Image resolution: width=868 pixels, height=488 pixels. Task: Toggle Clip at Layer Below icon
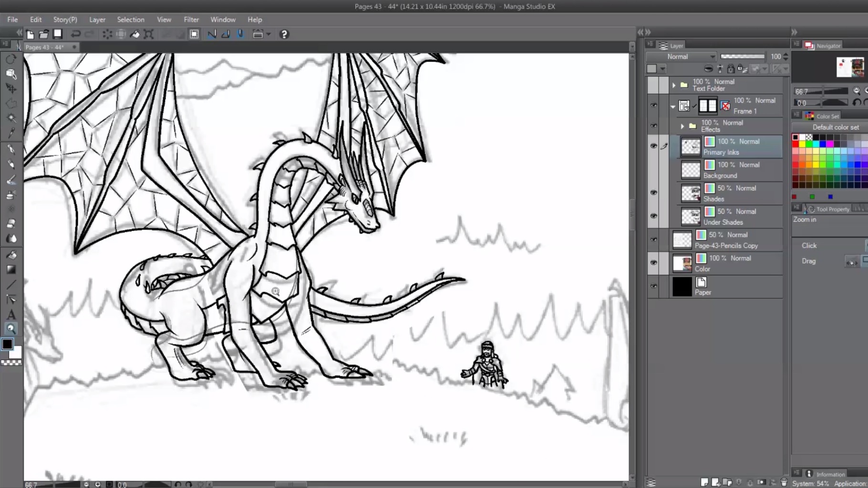(709, 69)
